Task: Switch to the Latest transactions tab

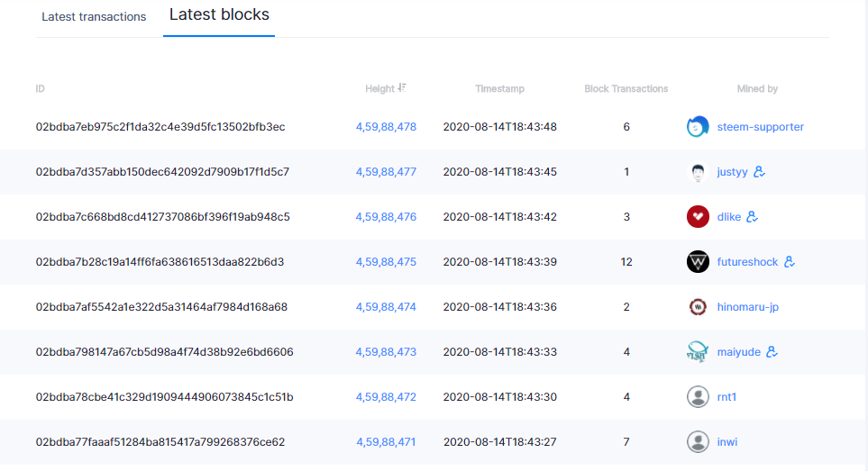Action: tap(94, 17)
